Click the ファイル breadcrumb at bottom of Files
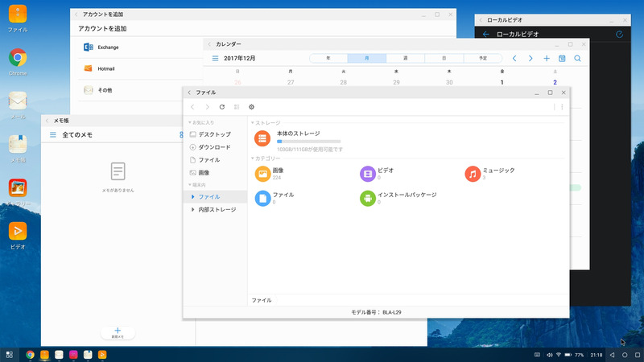 tap(262, 300)
